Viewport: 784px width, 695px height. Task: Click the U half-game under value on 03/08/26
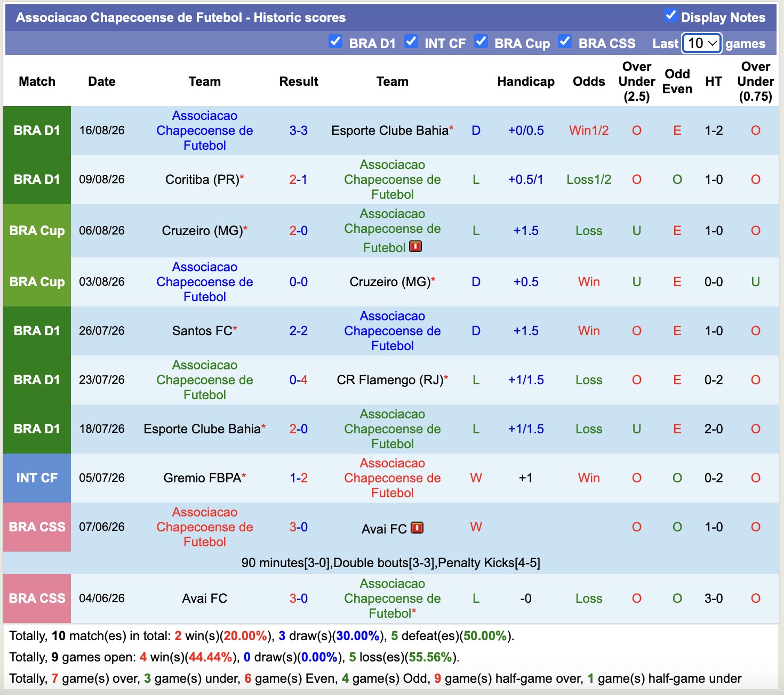[756, 282]
